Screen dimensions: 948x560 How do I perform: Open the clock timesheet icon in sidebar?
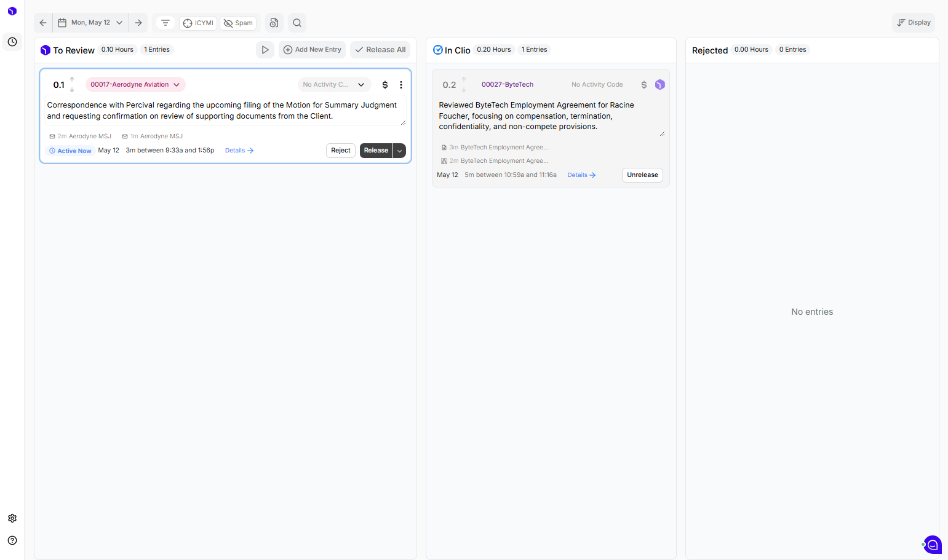pos(12,42)
